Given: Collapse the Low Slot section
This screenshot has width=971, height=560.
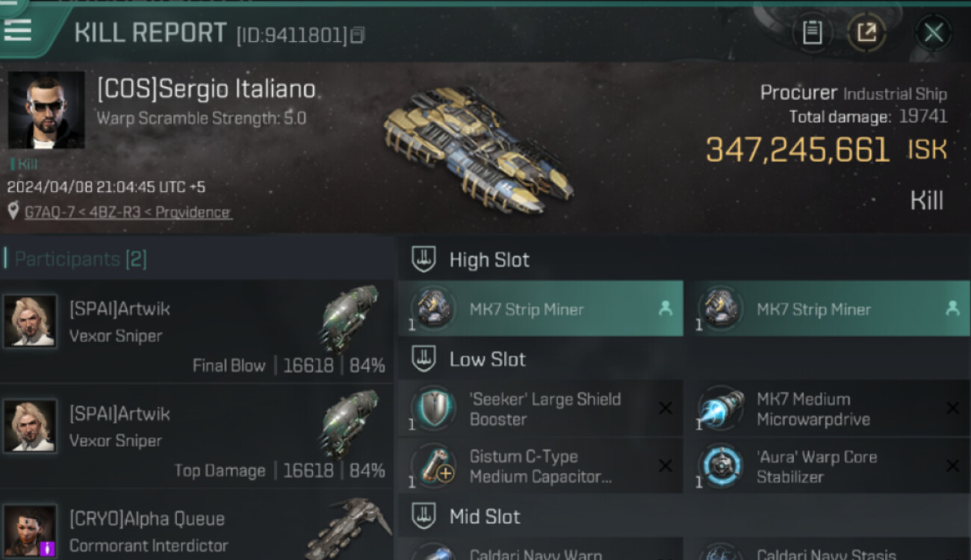Looking at the screenshot, I should click(x=424, y=359).
